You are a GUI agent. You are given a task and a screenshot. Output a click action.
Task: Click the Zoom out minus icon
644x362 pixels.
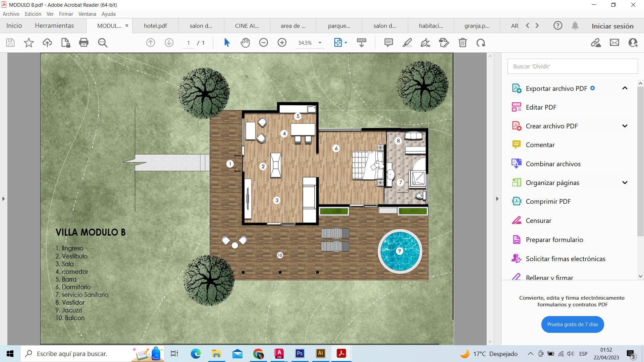(x=264, y=43)
